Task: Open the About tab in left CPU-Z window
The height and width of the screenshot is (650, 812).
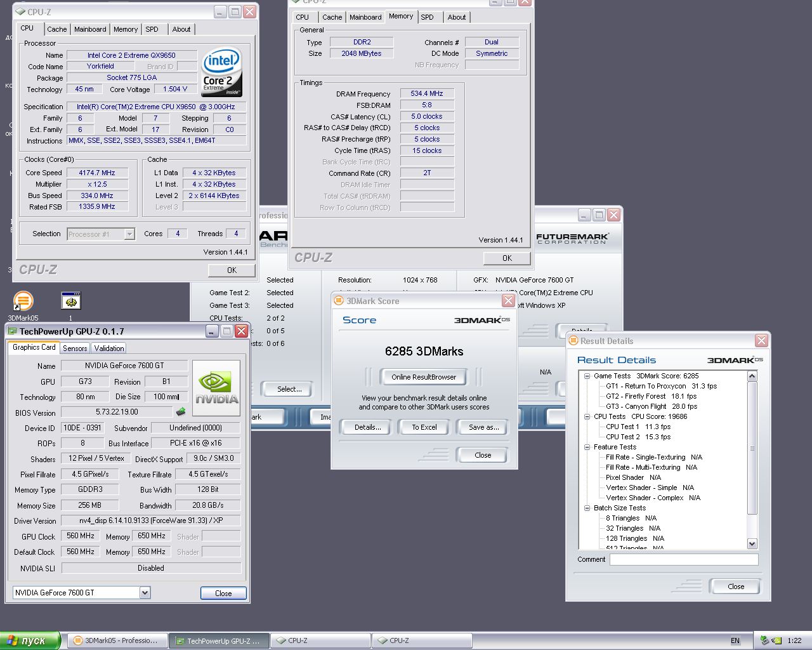Action: coord(181,29)
